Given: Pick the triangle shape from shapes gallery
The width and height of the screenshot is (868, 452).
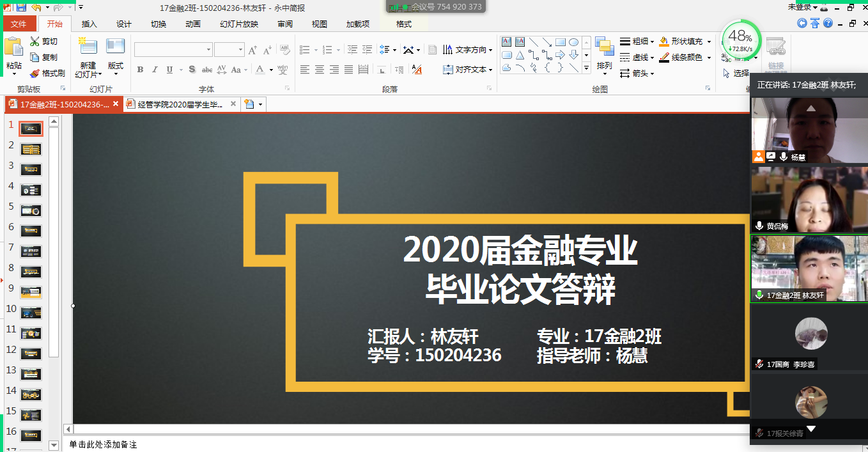Looking at the screenshot, I should pyautogui.click(x=520, y=56).
